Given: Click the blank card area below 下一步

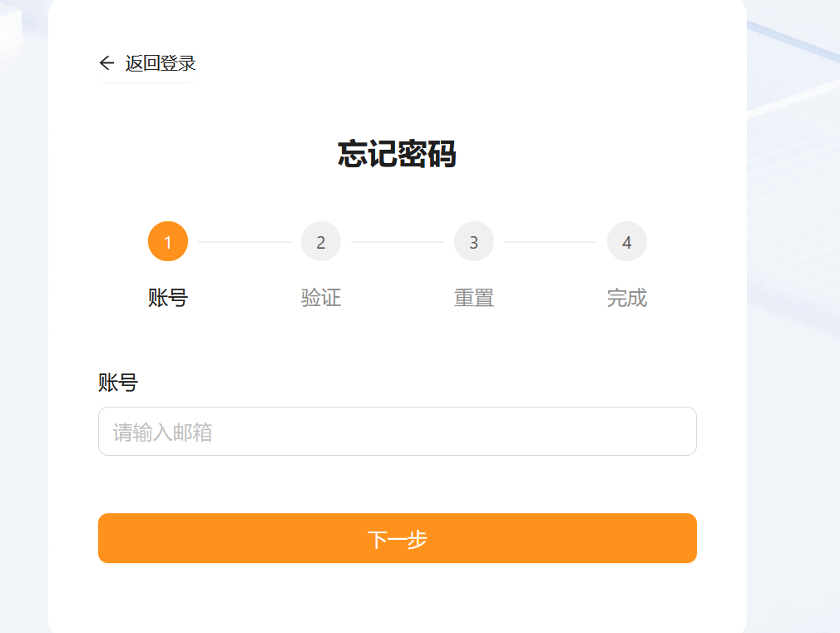Looking at the screenshot, I should [x=397, y=597].
